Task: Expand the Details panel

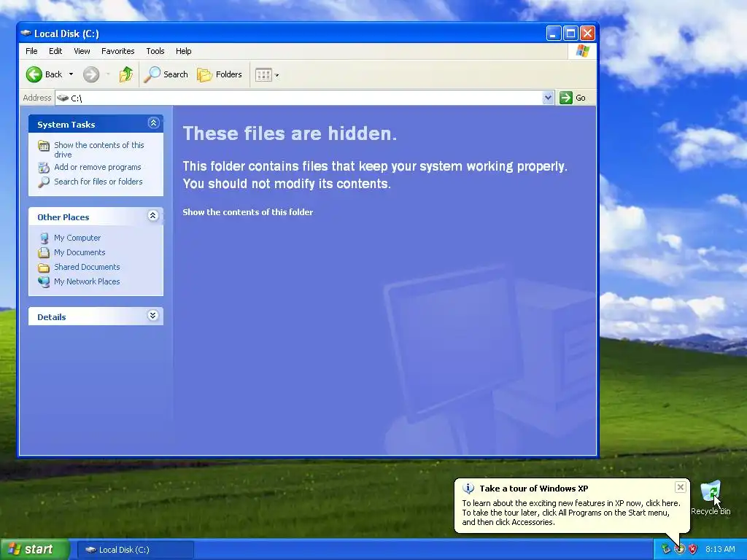Action: pyautogui.click(x=153, y=315)
